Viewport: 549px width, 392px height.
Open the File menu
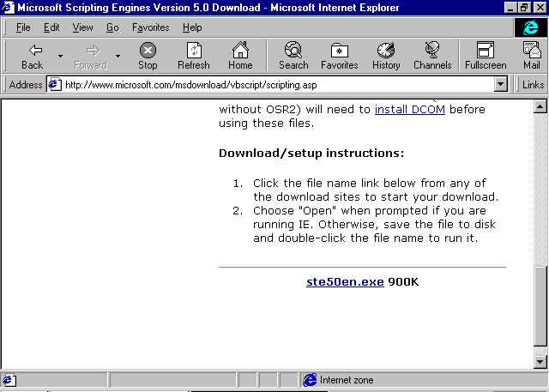pos(23,27)
